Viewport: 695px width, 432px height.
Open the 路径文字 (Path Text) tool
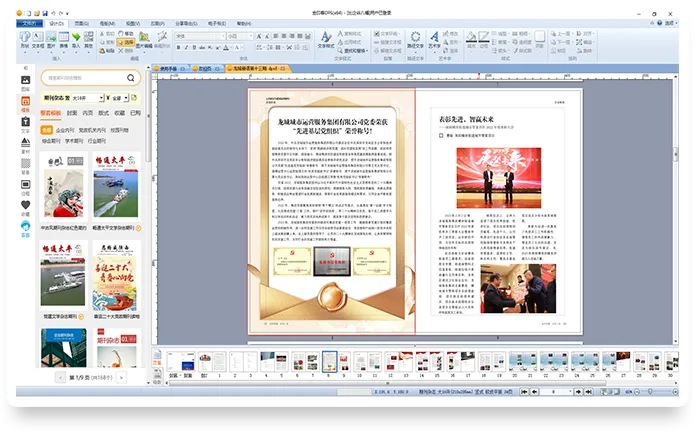(x=414, y=40)
